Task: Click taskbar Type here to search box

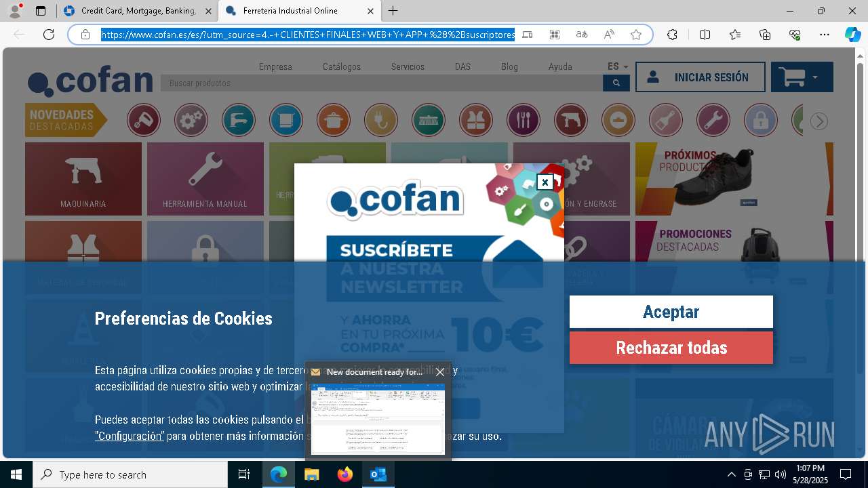Action: 130,474
